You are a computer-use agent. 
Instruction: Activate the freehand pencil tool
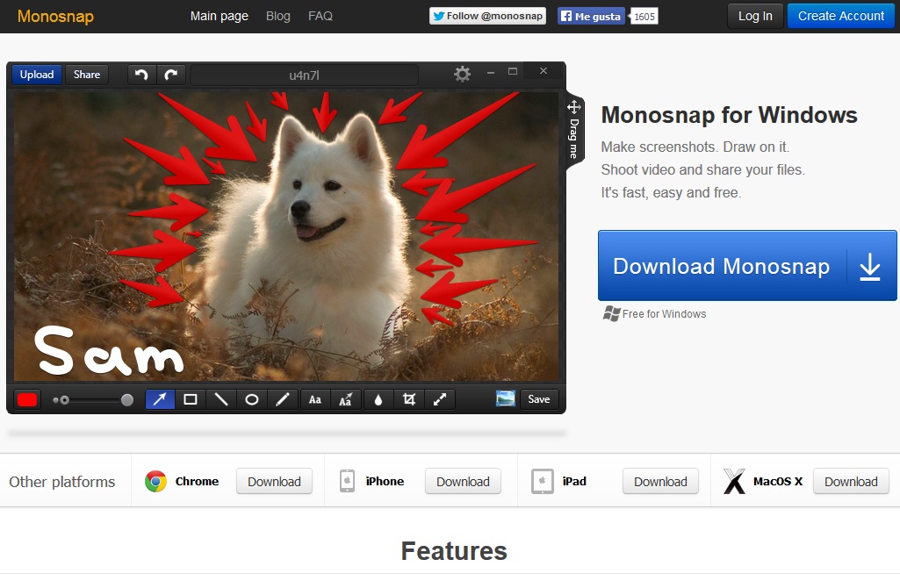tap(283, 399)
